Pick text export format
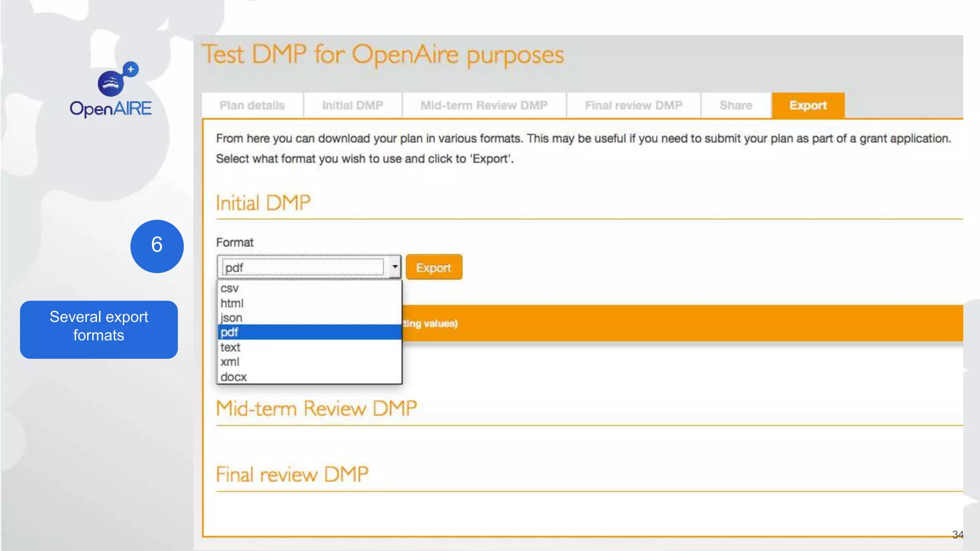The height and width of the screenshot is (551, 980). 230,347
